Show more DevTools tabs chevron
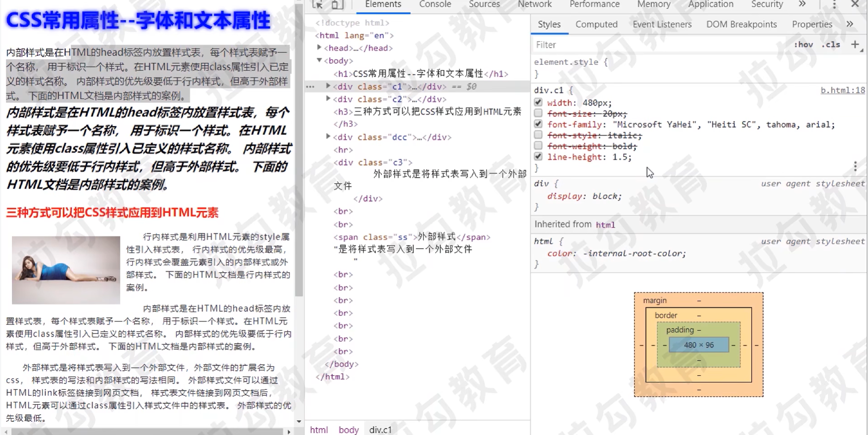Viewport: 868px width, 435px height. (x=802, y=4)
